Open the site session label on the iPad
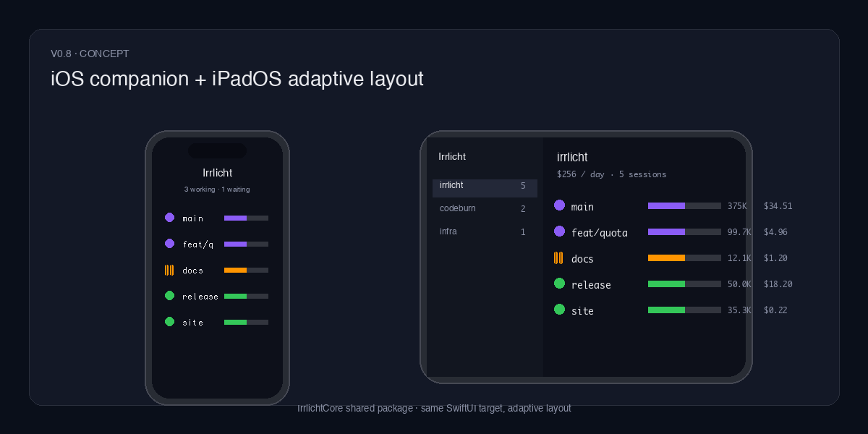The height and width of the screenshot is (434, 868). tap(582, 311)
